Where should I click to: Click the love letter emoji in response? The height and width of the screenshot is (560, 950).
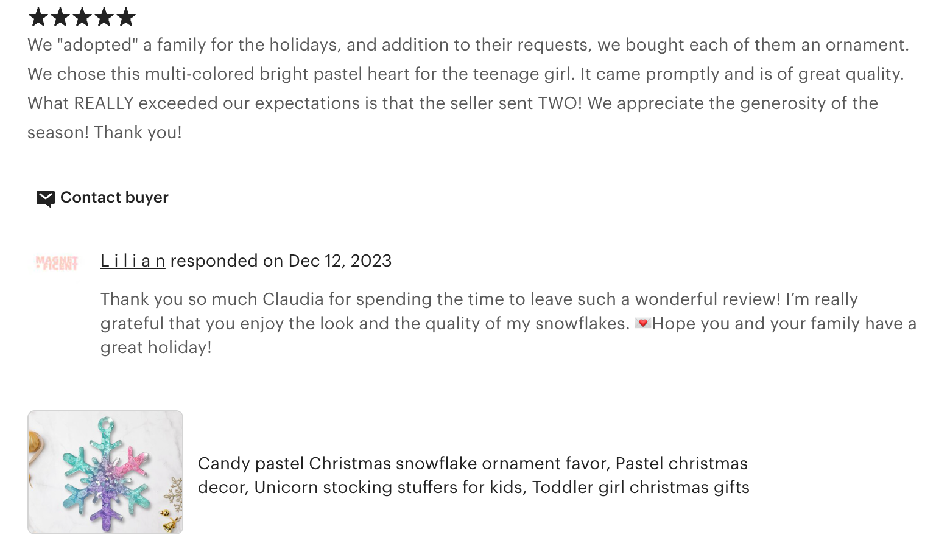[642, 323]
